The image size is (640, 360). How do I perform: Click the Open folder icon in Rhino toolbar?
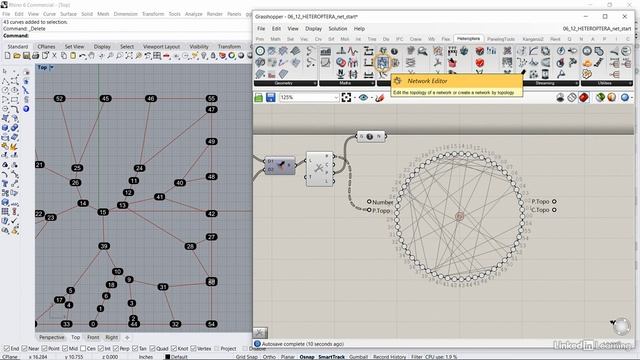tap(17, 56)
